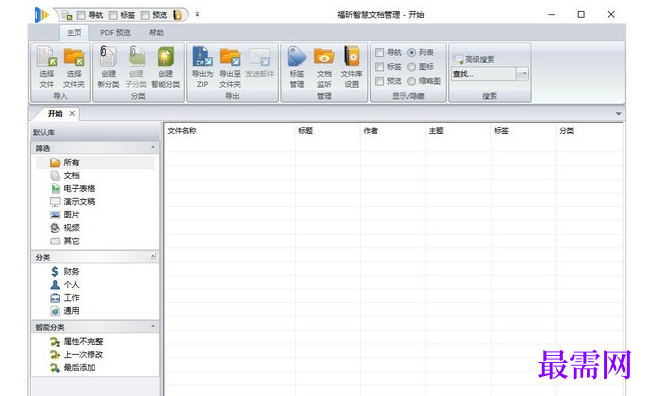The image size is (650, 396).
Task: Click the orange library icon in quick access bar
Action: (177, 15)
